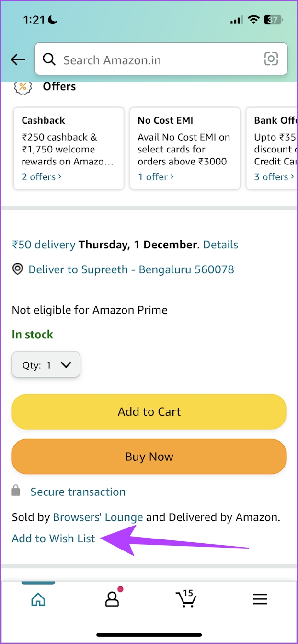This screenshot has width=298, height=644.
Task: Tap the back arrow icon
Action: (18, 59)
